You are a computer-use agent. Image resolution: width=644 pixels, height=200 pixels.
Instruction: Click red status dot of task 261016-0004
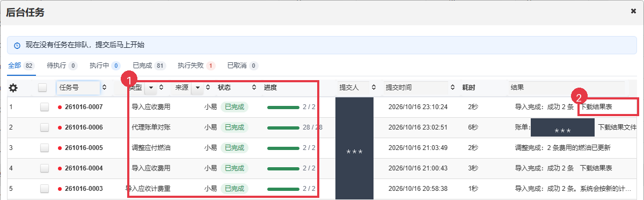[60, 168]
